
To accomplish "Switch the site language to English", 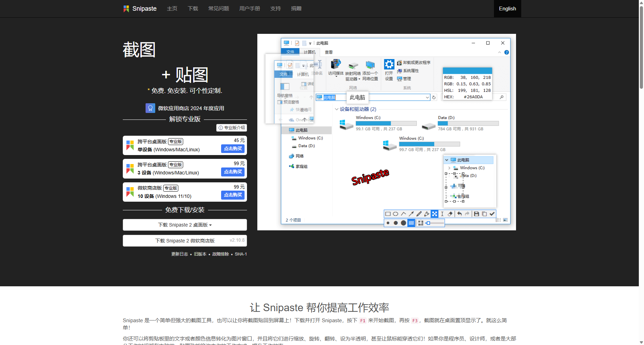I will 507,9.
